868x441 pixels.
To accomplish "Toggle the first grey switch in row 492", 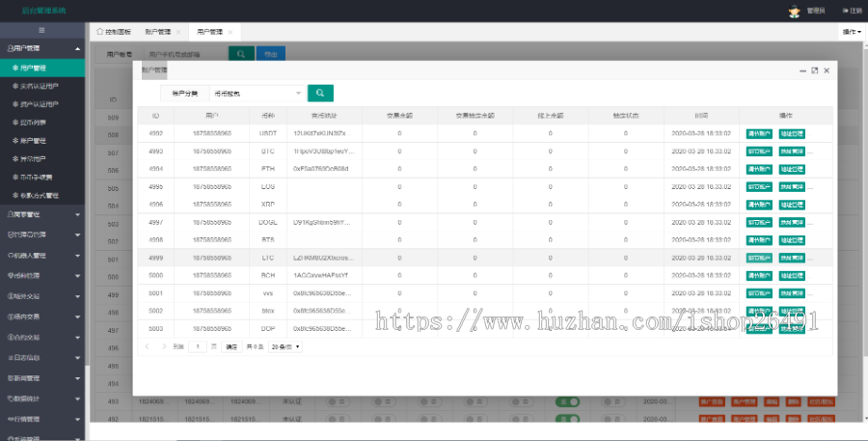I will 337,419.
